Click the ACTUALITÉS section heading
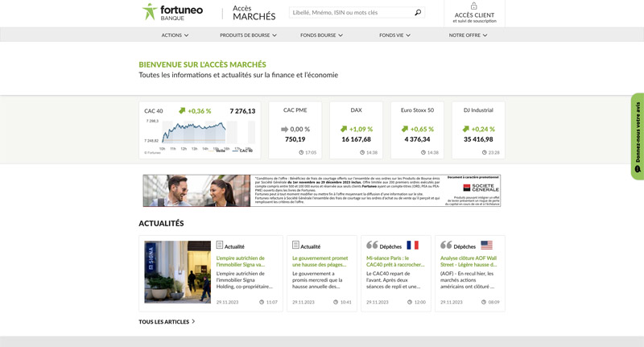This screenshot has height=347, width=644. coord(161,223)
